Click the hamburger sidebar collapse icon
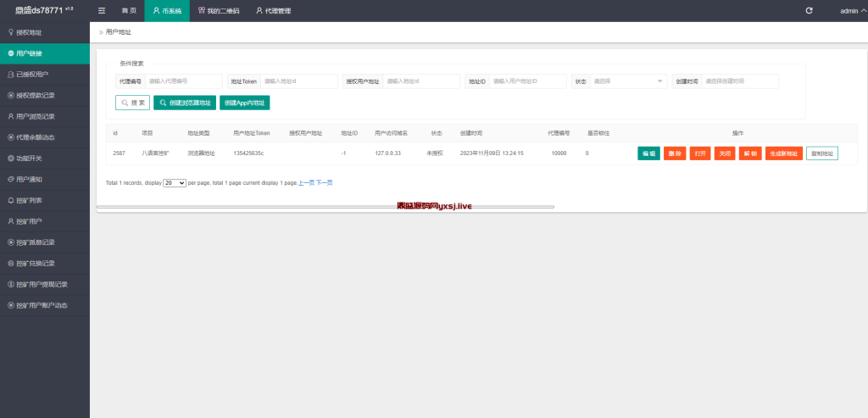 click(x=102, y=10)
